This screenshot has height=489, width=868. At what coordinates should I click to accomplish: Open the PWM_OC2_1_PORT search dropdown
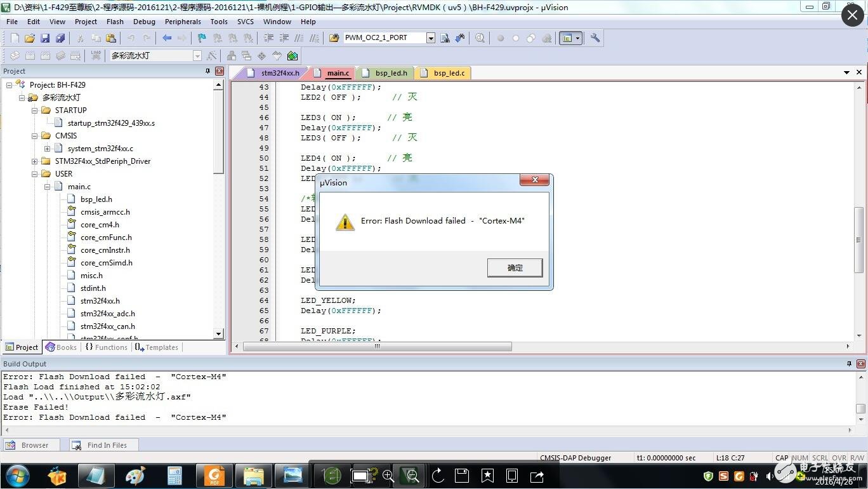point(431,38)
